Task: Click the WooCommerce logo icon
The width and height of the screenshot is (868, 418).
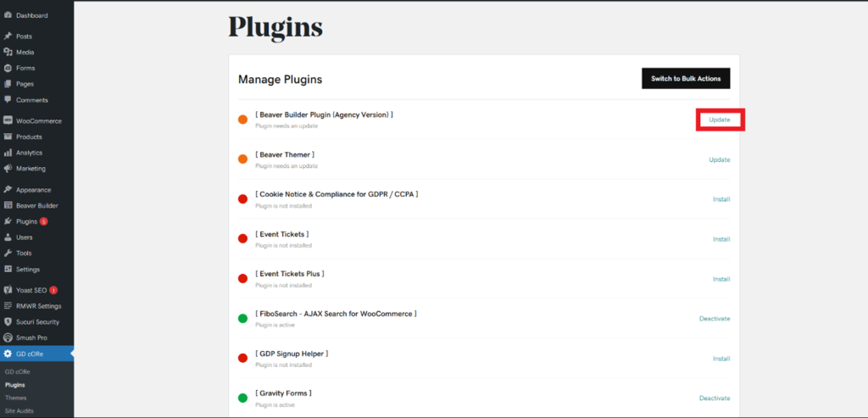Action: click(8, 120)
